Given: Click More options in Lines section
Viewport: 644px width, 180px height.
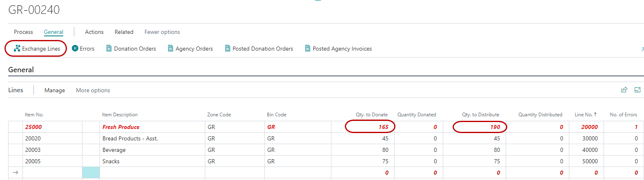Looking at the screenshot, I should tap(93, 90).
